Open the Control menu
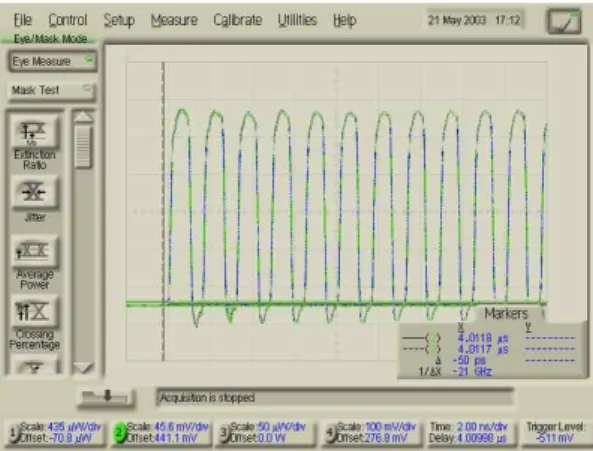This screenshot has height=451, width=593. pos(68,20)
